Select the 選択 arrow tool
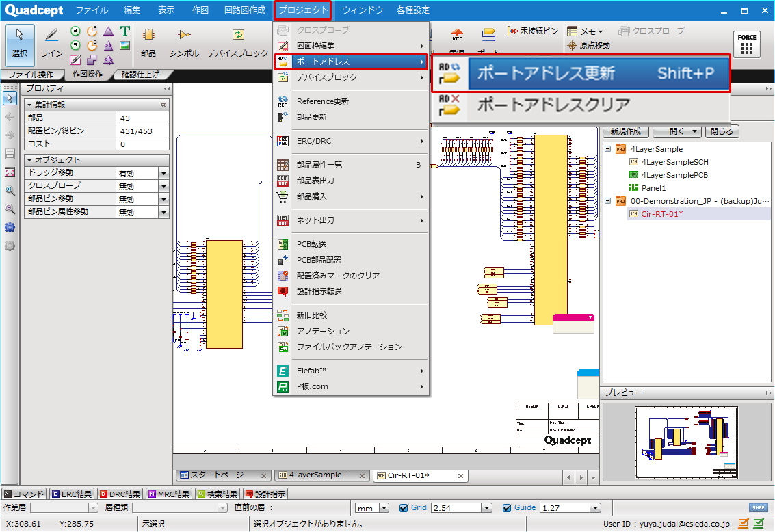This screenshot has width=775, height=532. (x=20, y=44)
